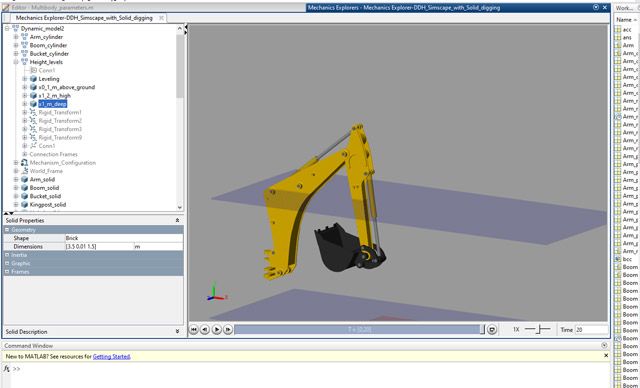Expand the Frames property section
This screenshot has width=640, height=388.
(x=7, y=272)
